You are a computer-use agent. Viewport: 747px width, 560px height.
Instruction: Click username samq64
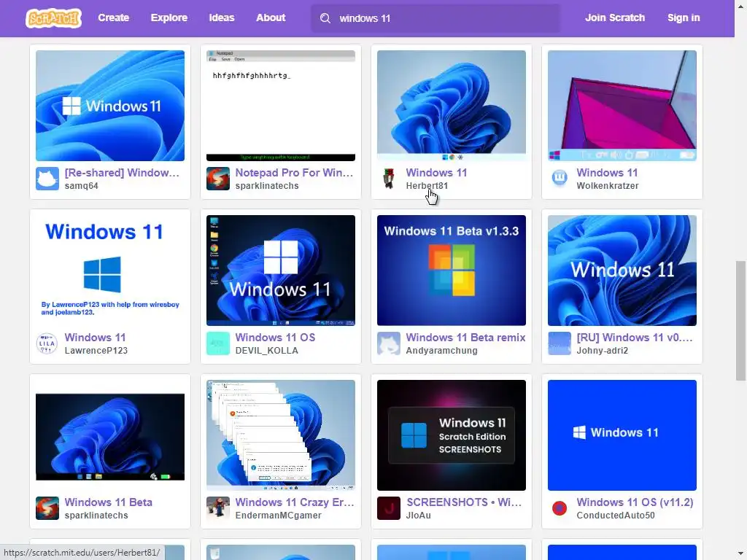[x=81, y=186]
